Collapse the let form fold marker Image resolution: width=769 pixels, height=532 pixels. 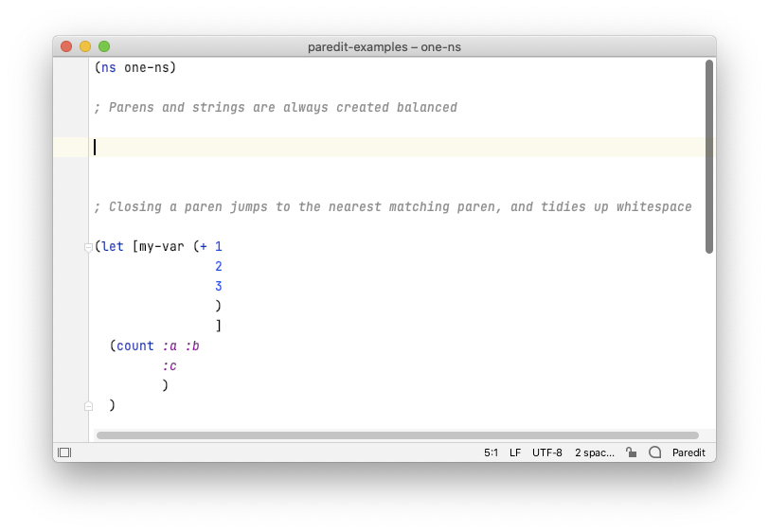point(88,248)
